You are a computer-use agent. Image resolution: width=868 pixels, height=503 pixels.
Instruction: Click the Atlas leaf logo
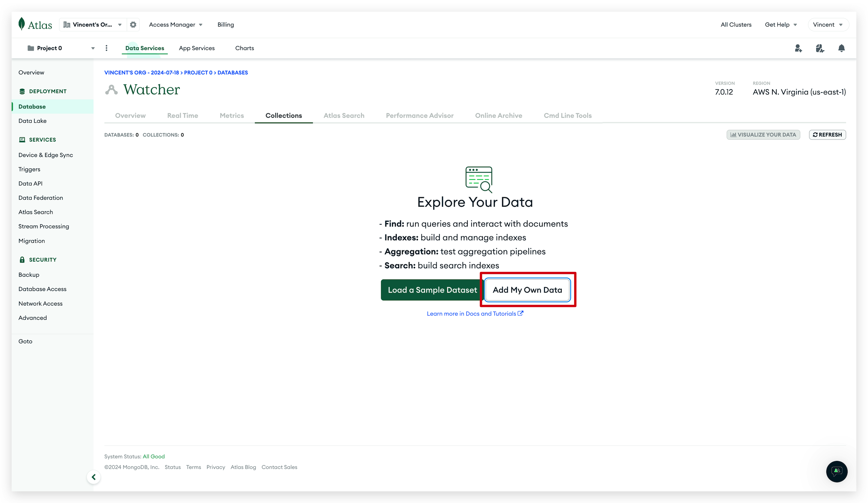click(x=35, y=24)
